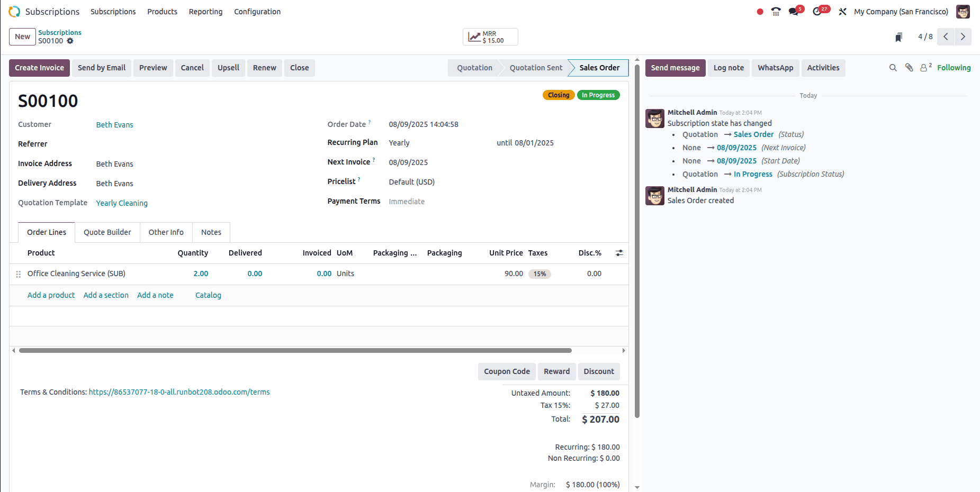Open the Terms & Conditions URL
This screenshot has width=980, height=492.
coord(179,392)
